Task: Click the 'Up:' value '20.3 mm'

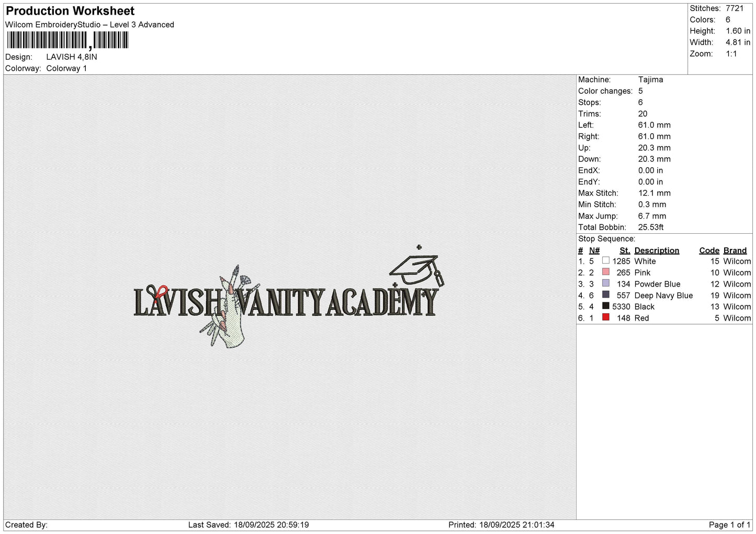Action: pos(654,148)
